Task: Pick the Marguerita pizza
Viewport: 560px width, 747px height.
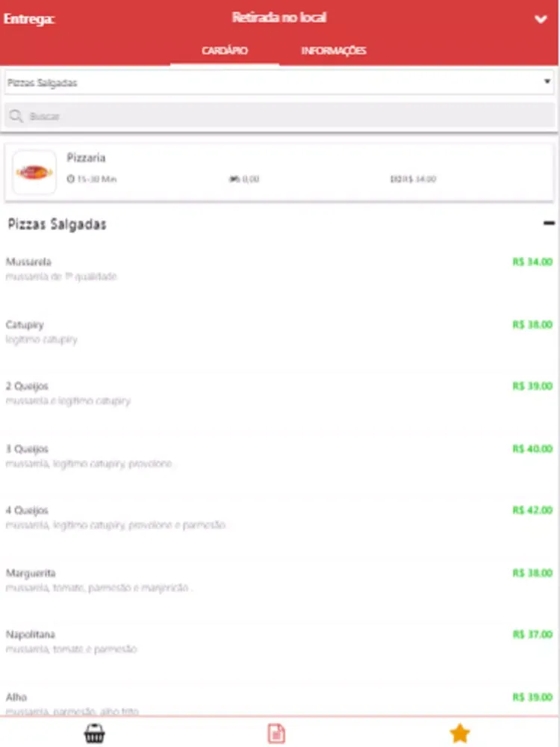Action: click(x=30, y=574)
